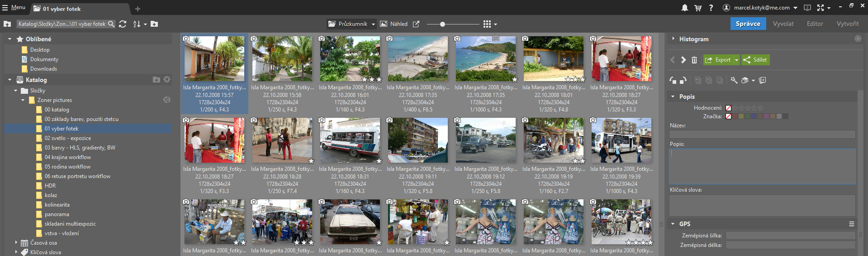Viewport: 868px width, 256px height.
Task: Delete the selected photo with trash icon
Action: pyautogui.click(x=694, y=60)
